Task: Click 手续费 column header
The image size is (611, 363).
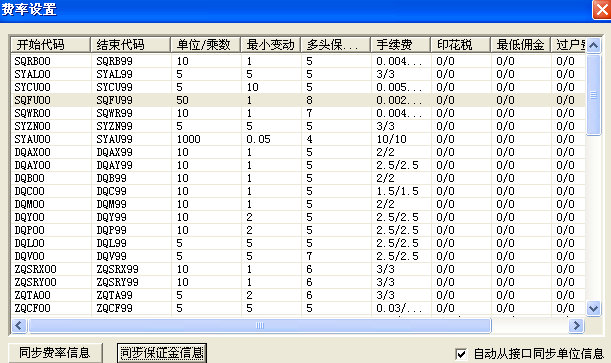Action: tap(401, 45)
